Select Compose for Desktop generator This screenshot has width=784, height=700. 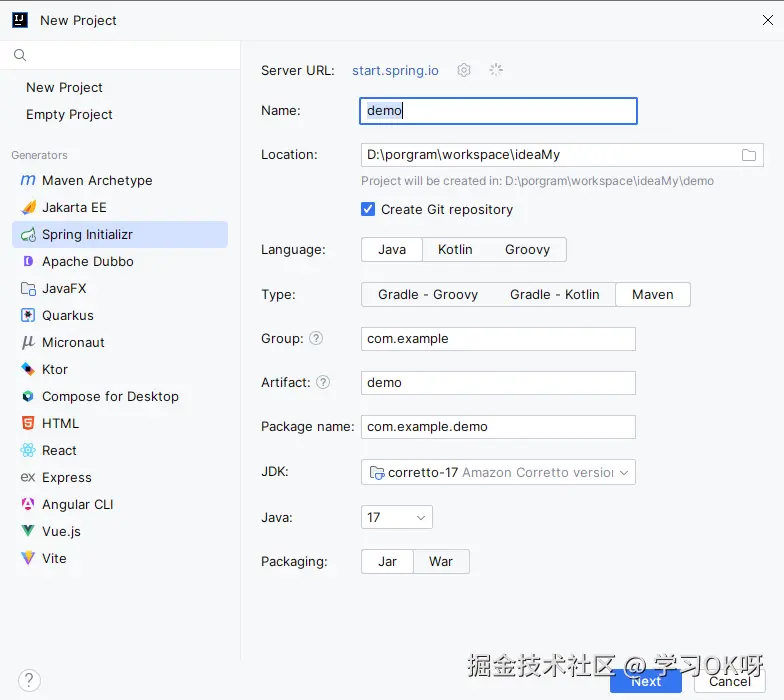point(120,396)
